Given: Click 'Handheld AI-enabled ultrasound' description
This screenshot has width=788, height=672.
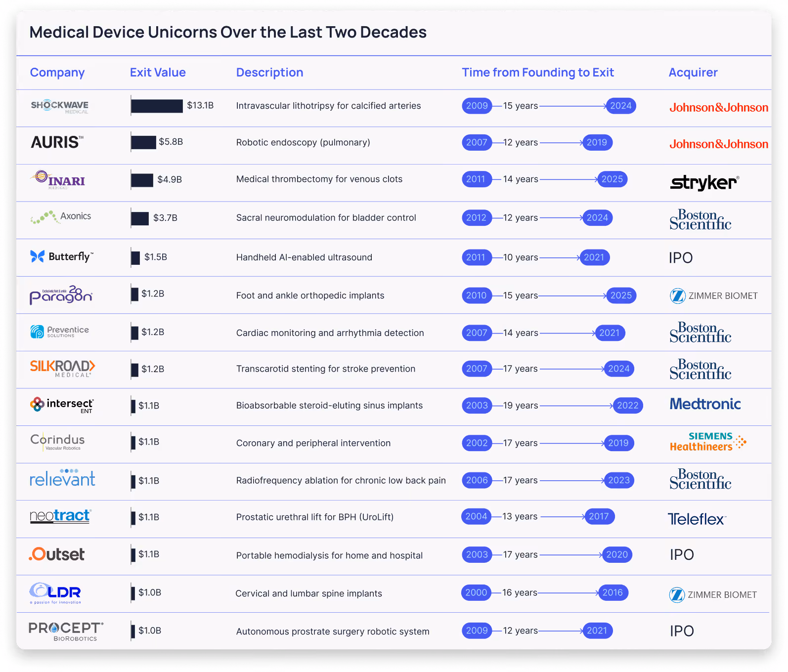Looking at the screenshot, I should click(x=304, y=257).
